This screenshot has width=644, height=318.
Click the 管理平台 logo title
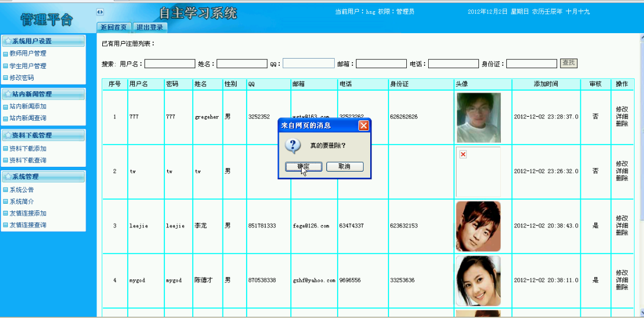pyautogui.click(x=47, y=19)
